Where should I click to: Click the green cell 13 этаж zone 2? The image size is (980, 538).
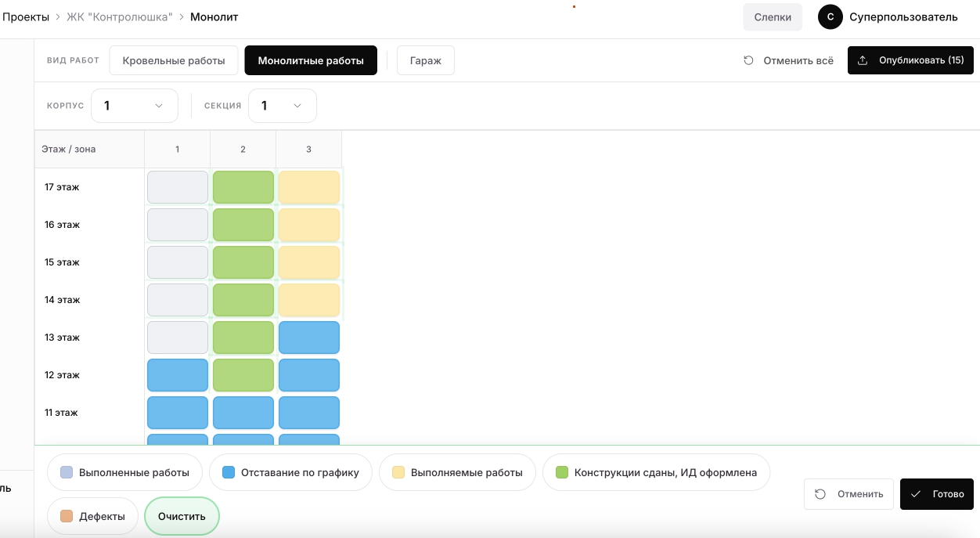[243, 338]
